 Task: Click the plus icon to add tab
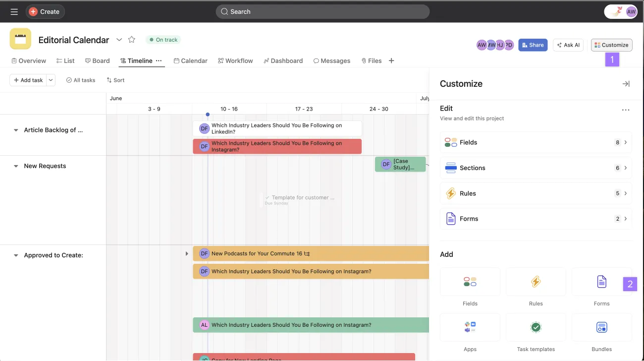point(391,60)
